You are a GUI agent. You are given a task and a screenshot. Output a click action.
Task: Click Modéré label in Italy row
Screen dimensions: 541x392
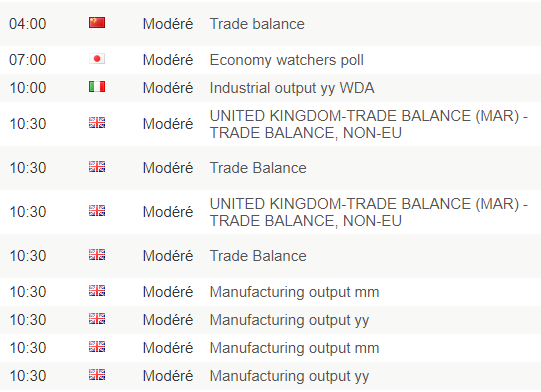point(168,88)
